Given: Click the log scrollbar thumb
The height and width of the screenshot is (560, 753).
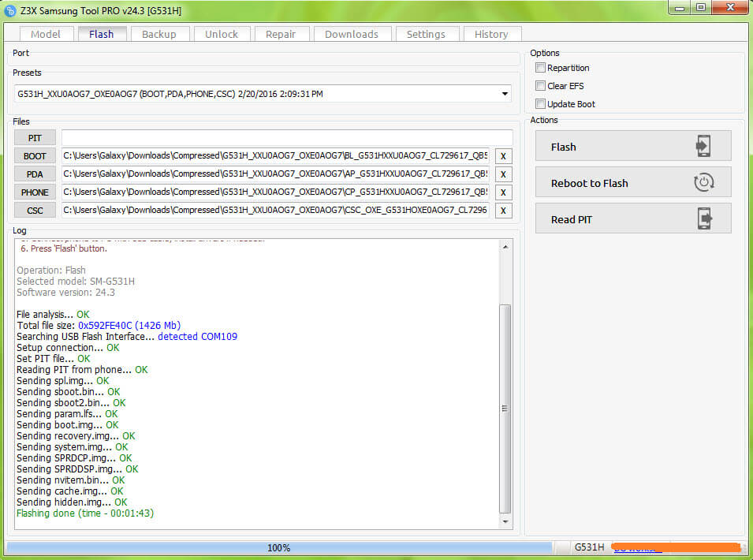Looking at the screenshot, I should point(505,409).
